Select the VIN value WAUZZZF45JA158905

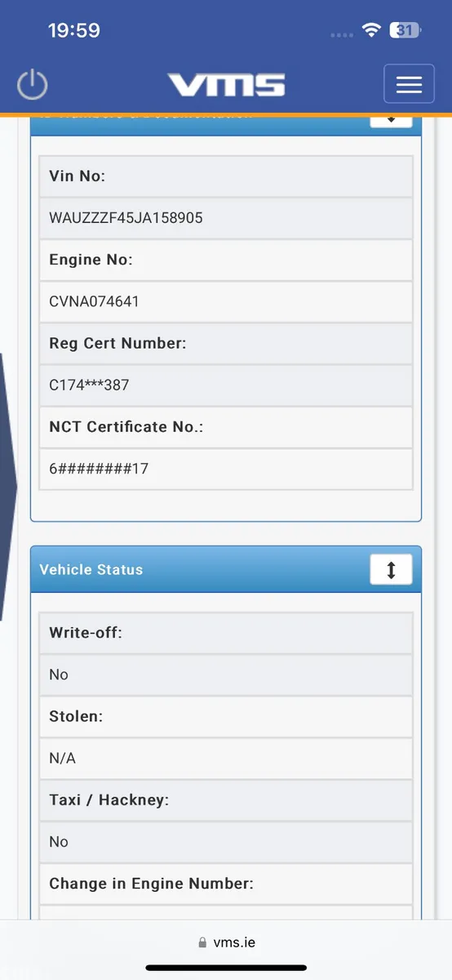[x=126, y=218]
